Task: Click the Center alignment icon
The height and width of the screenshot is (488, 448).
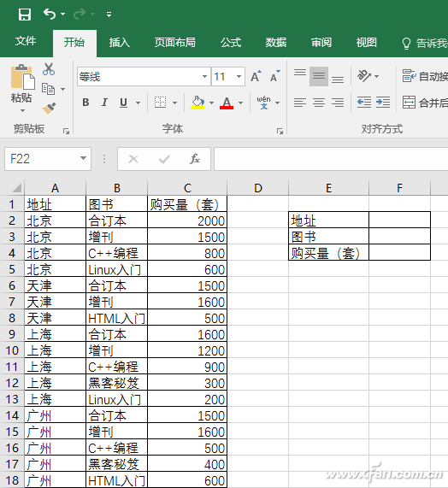Action: (319, 103)
